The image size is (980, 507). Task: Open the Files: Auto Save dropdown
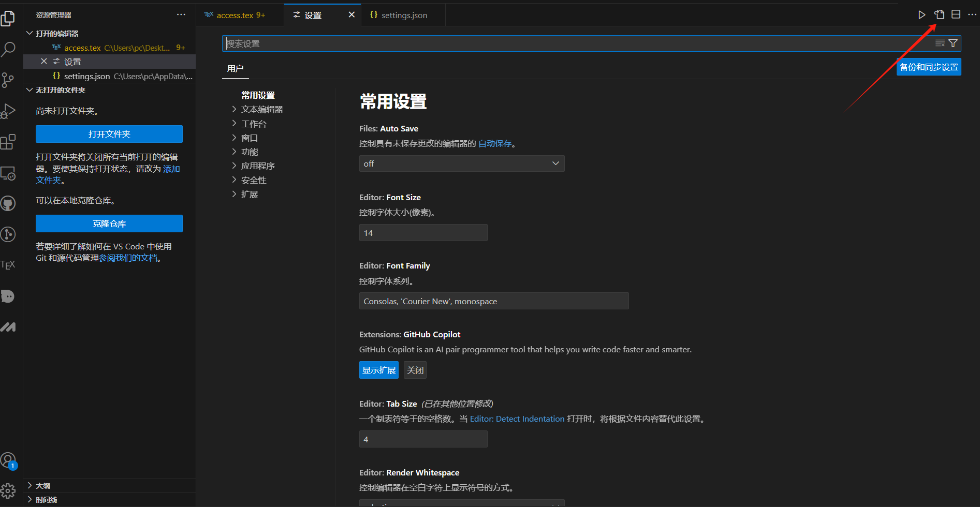[x=462, y=163]
